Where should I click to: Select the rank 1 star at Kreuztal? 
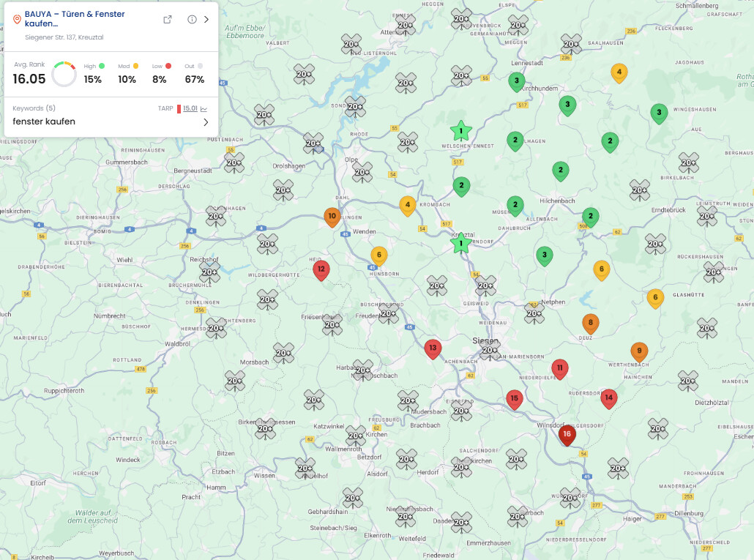[460, 243]
